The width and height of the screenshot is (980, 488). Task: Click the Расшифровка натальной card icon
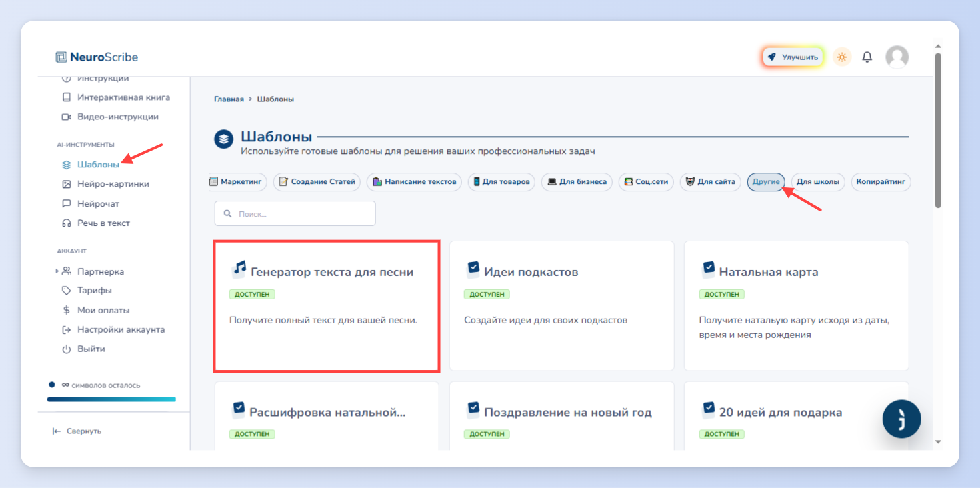tap(238, 409)
